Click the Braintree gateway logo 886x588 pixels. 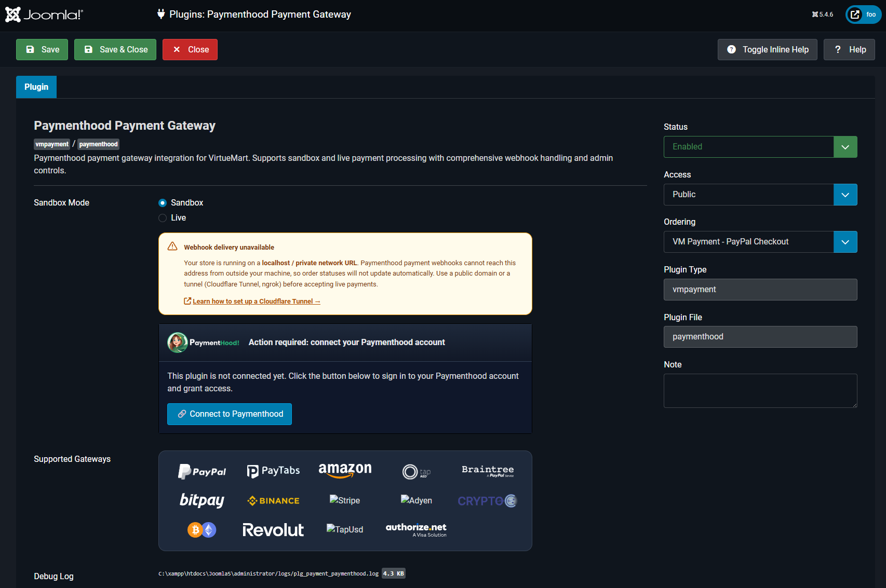[x=488, y=471]
